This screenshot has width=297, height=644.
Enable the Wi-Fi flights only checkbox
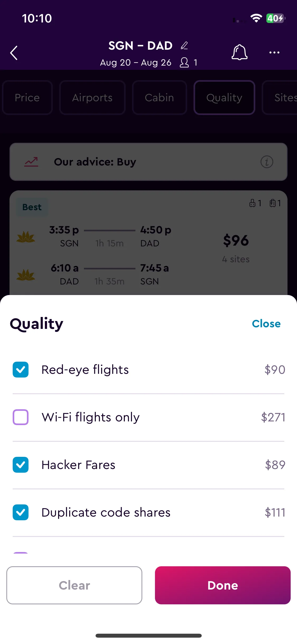point(21,417)
